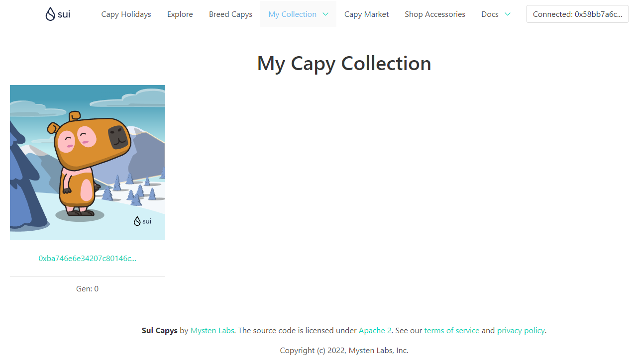
Task: Select the My Collection menu label
Action: coord(292,14)
